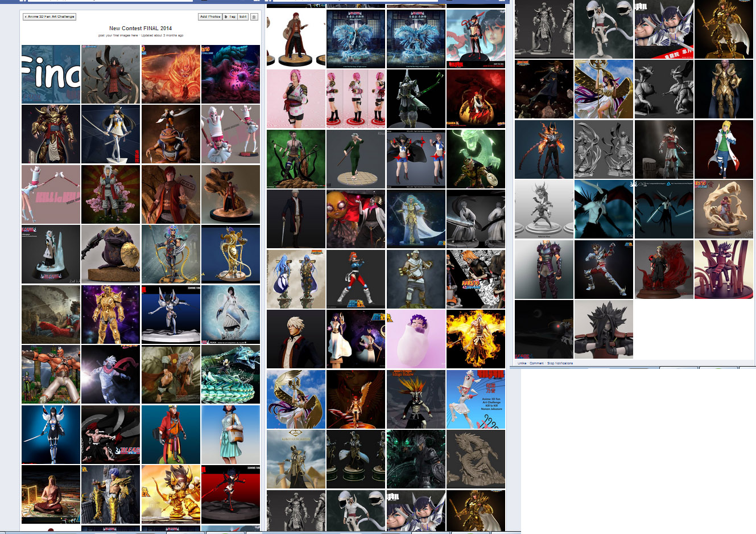The width and height of the screenshot is (756, 534).
Task: Click the Edit album button
Action: coord(243,17)
